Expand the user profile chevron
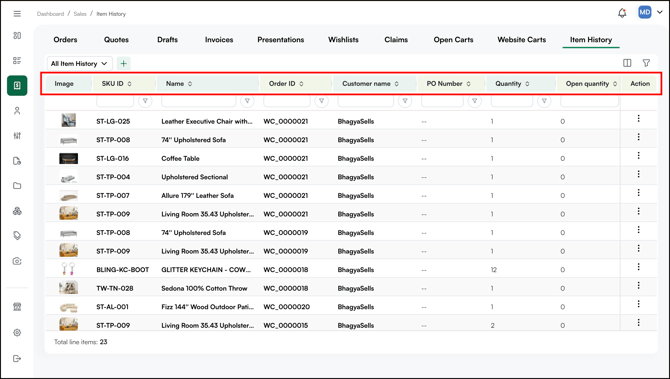Image resolution: width=670 pixels, height=379 pixels. click(x=660, y=12)
